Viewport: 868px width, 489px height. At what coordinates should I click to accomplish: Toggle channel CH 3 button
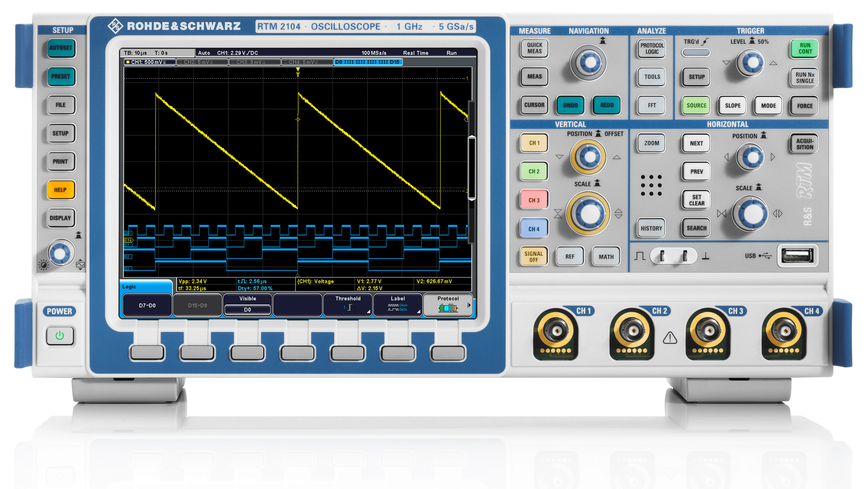click(x=534, y=200)
